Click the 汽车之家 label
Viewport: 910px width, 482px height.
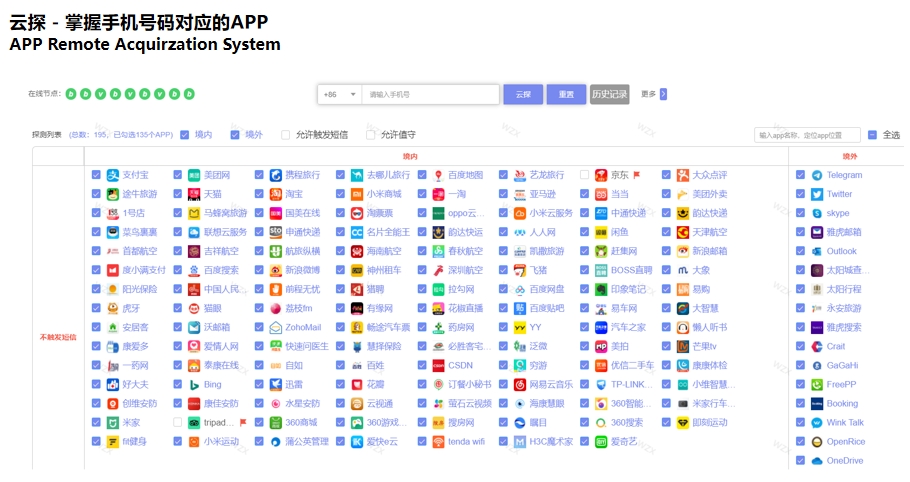pyautogui.click(x=628, y=327)
